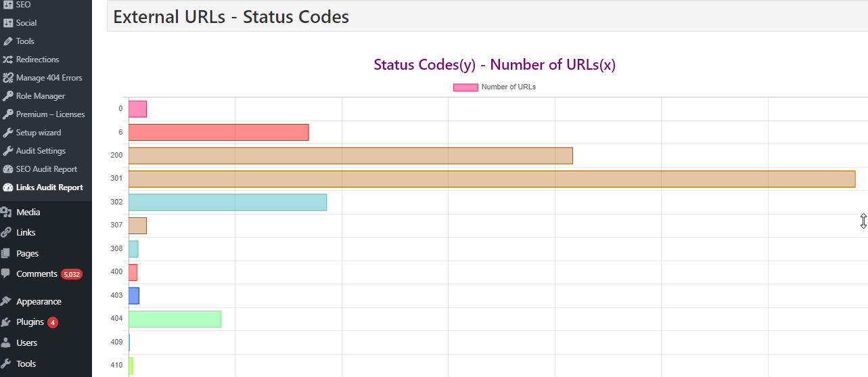Screen dimensions: 868x377
Task: Click the blue bar for status 403
Action: pos(134,296)
